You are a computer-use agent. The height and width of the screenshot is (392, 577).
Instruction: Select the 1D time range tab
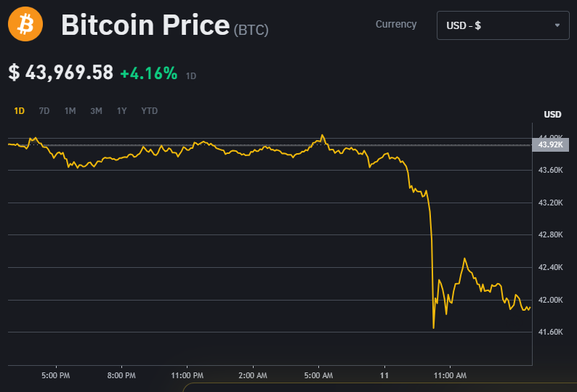20,111
